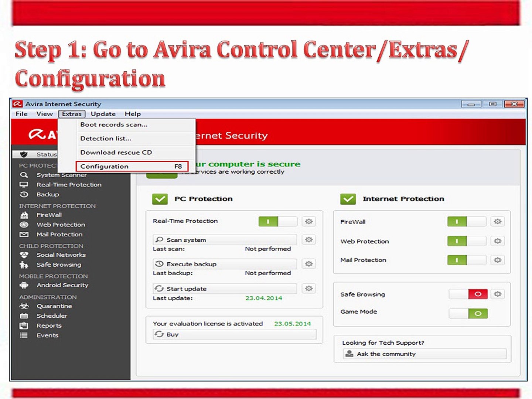Click Ask the community button
The height and width of the screenshot is (399, 532).
point(424,354)
